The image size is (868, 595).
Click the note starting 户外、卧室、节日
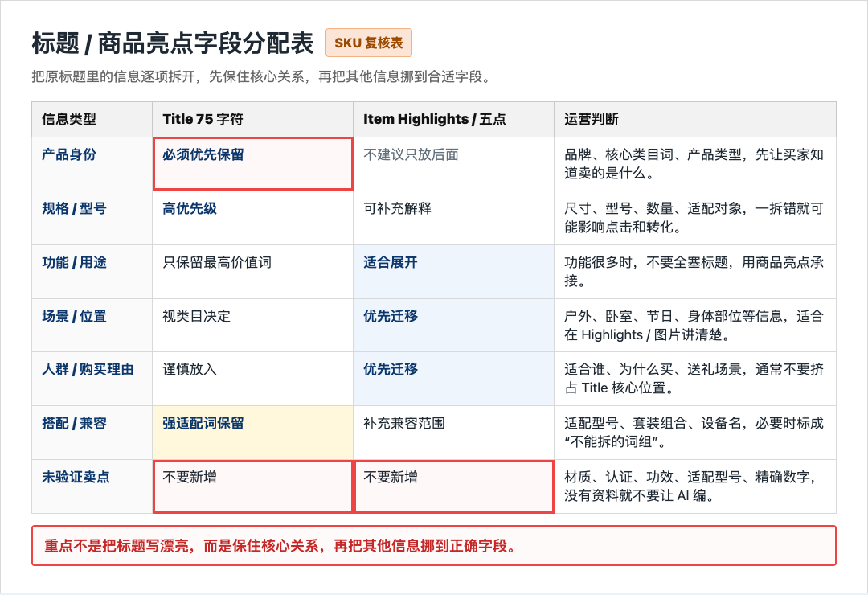click(694, 325)
